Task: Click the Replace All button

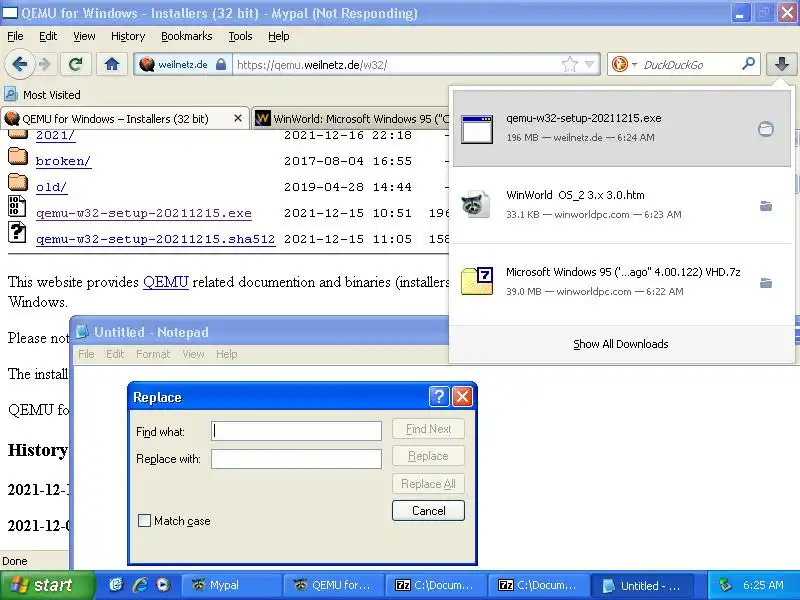Action: (x=429, y=484)
